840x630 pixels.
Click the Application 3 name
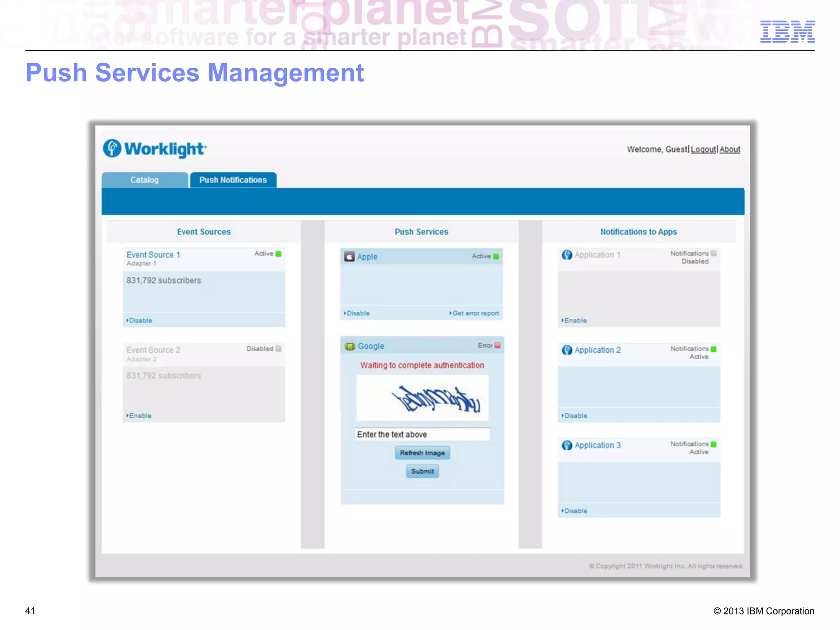point(598,445)
